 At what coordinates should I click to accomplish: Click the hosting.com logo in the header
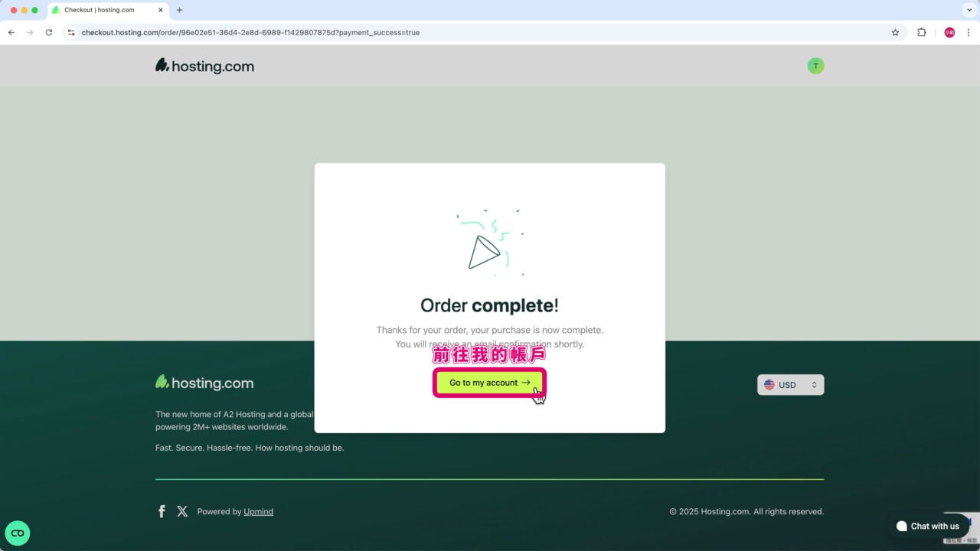[204, 66]
